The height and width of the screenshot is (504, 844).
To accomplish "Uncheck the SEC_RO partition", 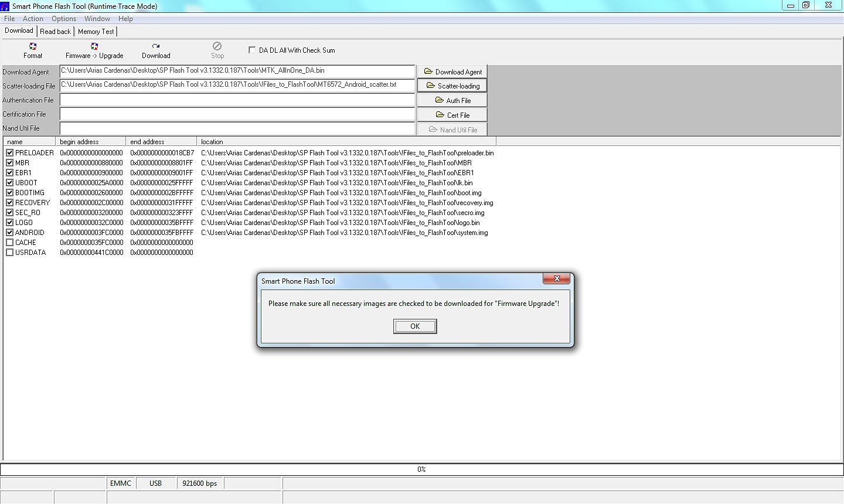I will tap(9, 213).
